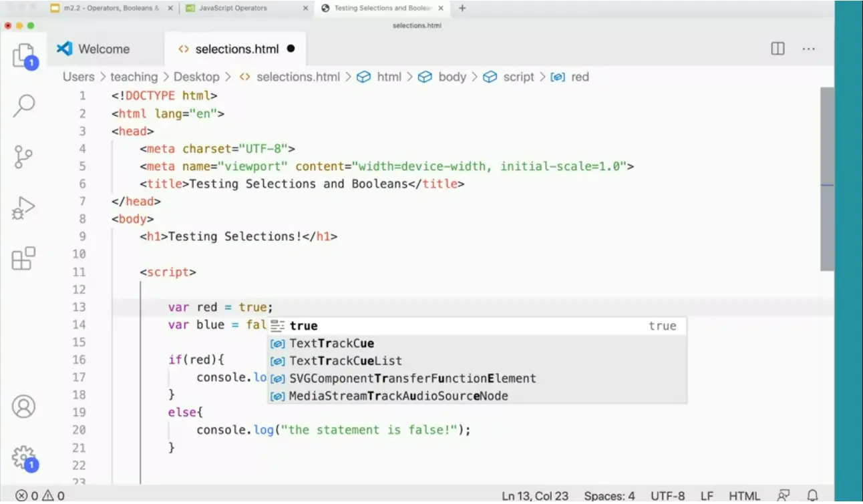This screenshot has height=504, width=863.
Task: Place cursor in 'var red = true;' line
Action: pos(220,307)
